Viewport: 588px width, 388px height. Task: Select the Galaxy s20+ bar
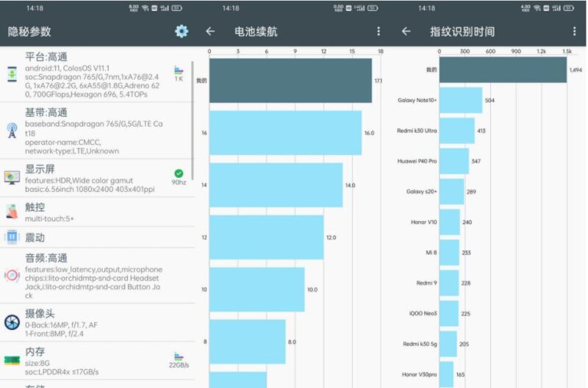point(452,192)
